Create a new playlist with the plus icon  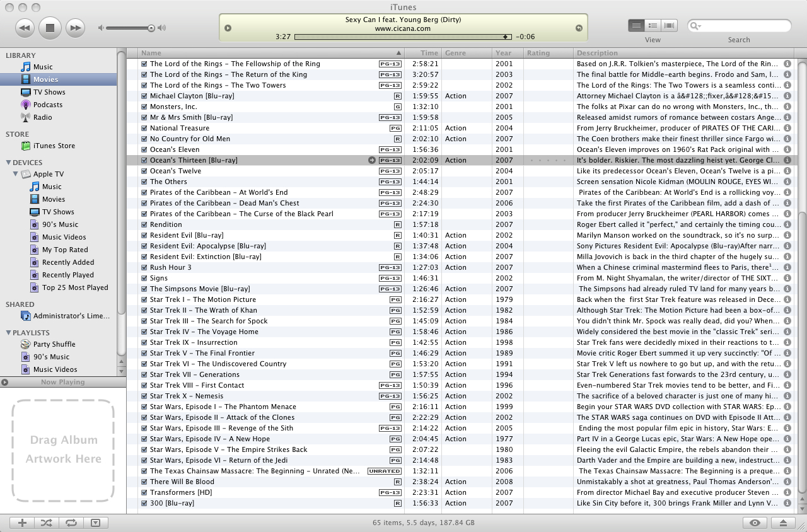pyautogui.click(x=21, y=523)
